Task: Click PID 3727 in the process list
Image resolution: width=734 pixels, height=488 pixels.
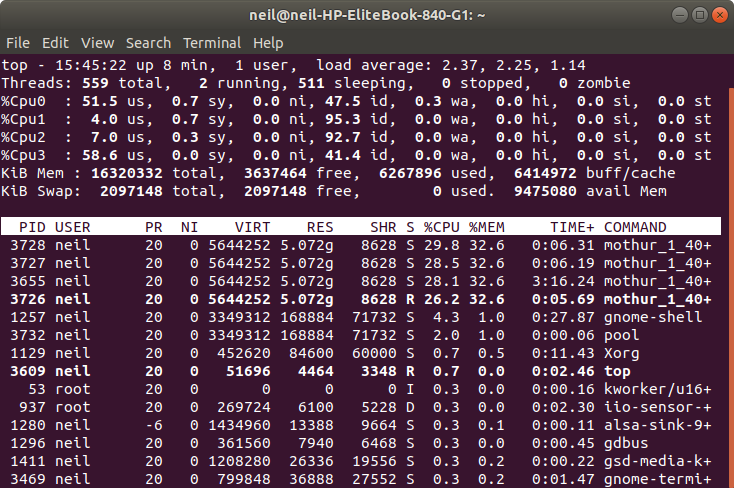Action: click(x=28, y=263)
